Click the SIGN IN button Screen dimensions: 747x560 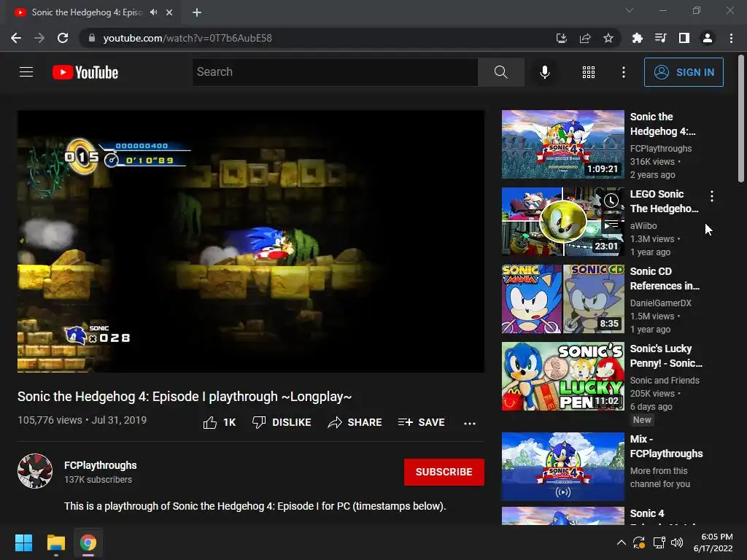684,72
